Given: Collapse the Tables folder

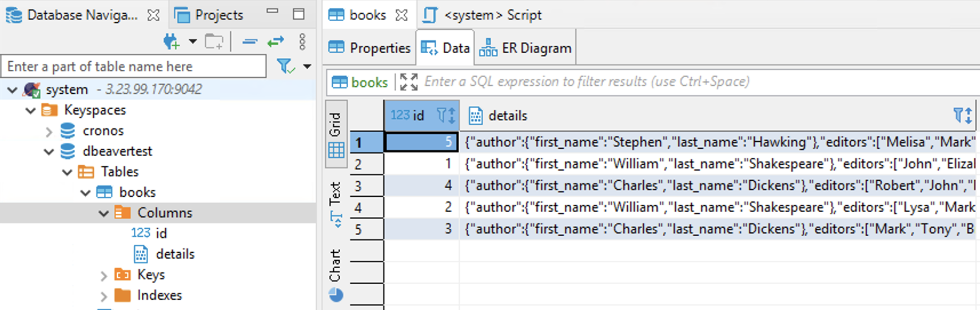Looking at the screenshot, I should [67, 172].
